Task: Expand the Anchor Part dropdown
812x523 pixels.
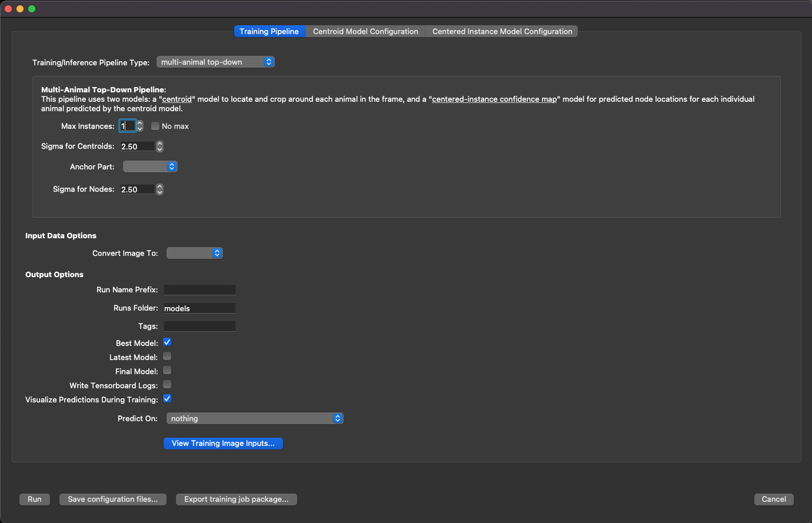Action: (x=150, y=167)
